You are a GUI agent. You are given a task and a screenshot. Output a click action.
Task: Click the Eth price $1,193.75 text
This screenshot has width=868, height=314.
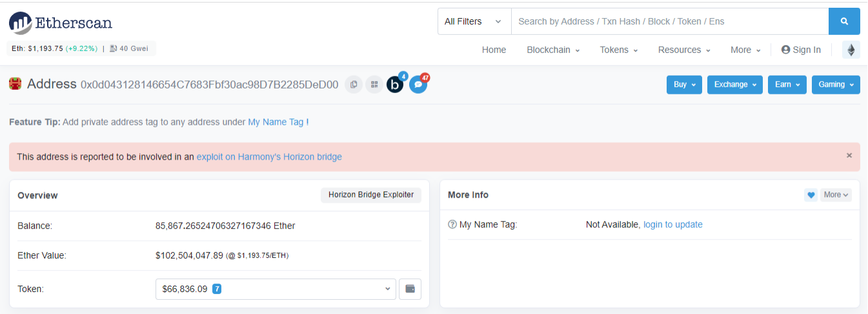(x=37, y=48)
